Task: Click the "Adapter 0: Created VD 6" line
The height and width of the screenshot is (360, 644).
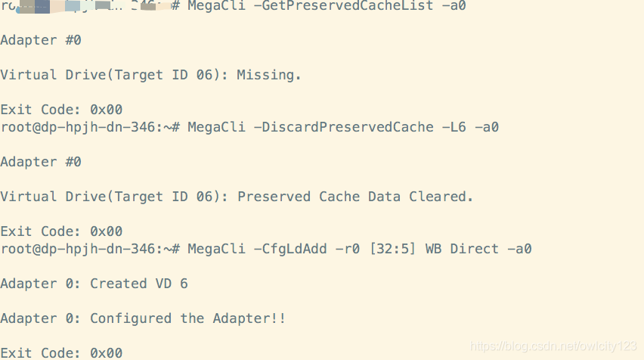Action: point(94,284)
